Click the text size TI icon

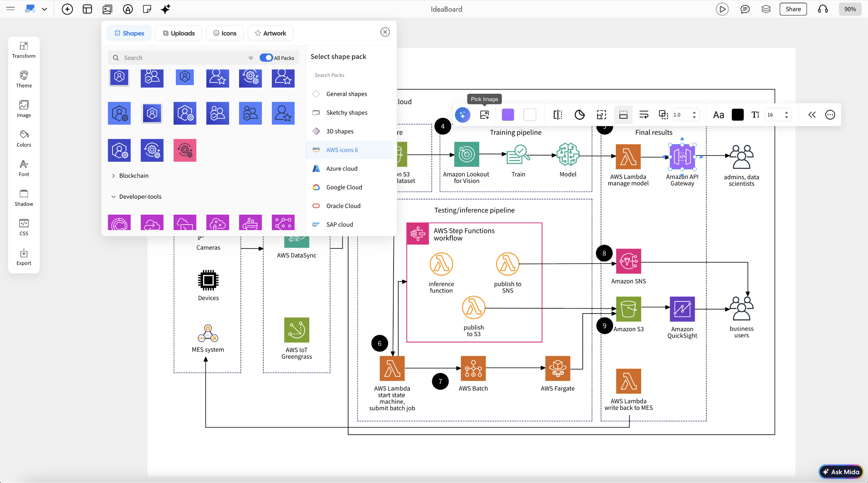[755, 115]
